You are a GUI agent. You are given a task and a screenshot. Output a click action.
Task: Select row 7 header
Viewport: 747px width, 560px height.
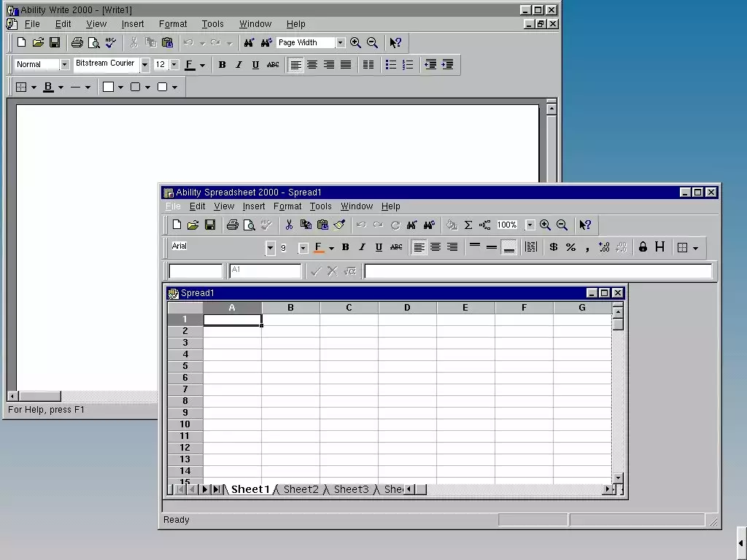point(185,389)
